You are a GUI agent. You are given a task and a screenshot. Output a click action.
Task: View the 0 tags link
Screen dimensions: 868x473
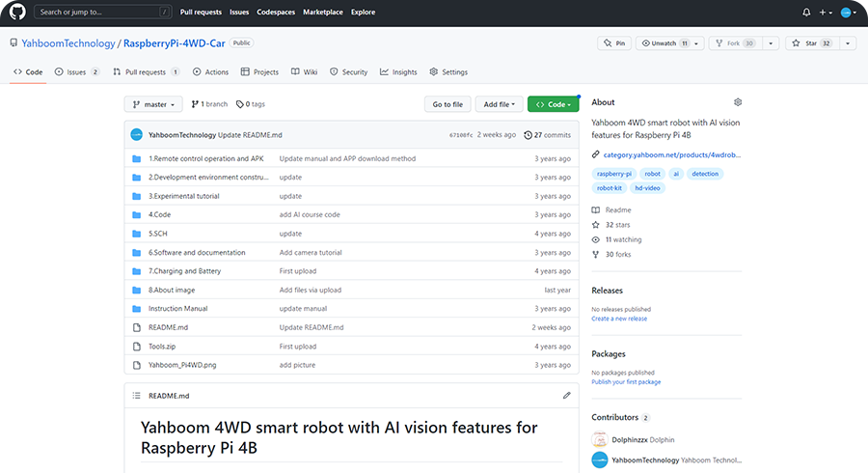pyautogui.click(x=251, y=104)
